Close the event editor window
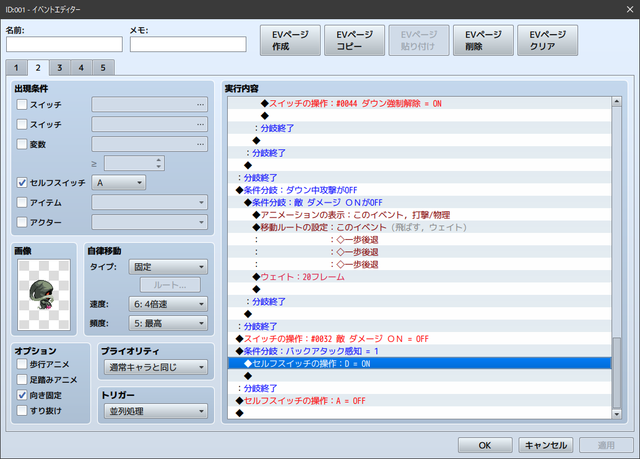 [x=630, y=9]
